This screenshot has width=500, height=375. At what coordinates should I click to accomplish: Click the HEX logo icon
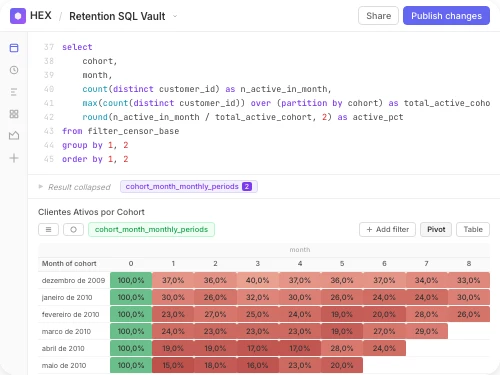[18, 16]
